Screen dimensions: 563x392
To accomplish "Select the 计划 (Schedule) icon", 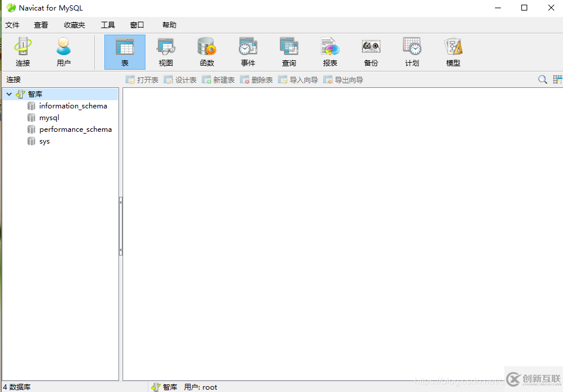I will tap(412, 52).
